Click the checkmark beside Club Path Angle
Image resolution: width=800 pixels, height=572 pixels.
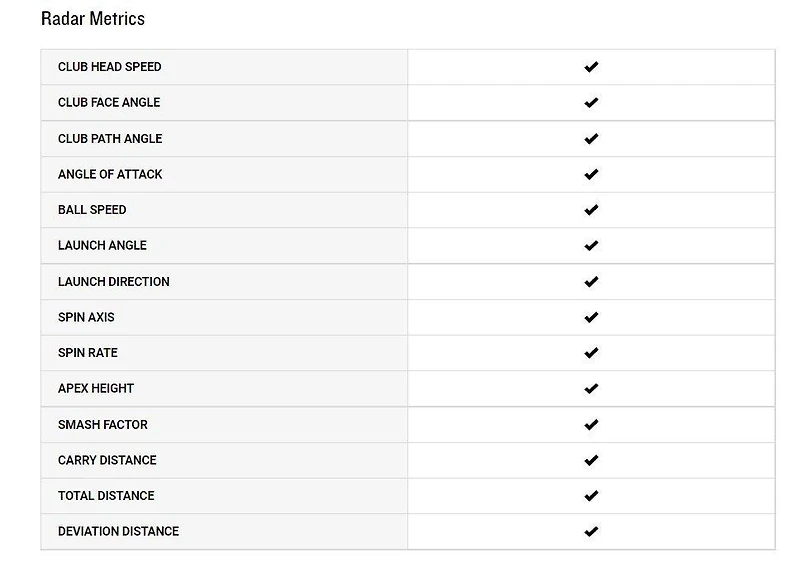(591, 139)
